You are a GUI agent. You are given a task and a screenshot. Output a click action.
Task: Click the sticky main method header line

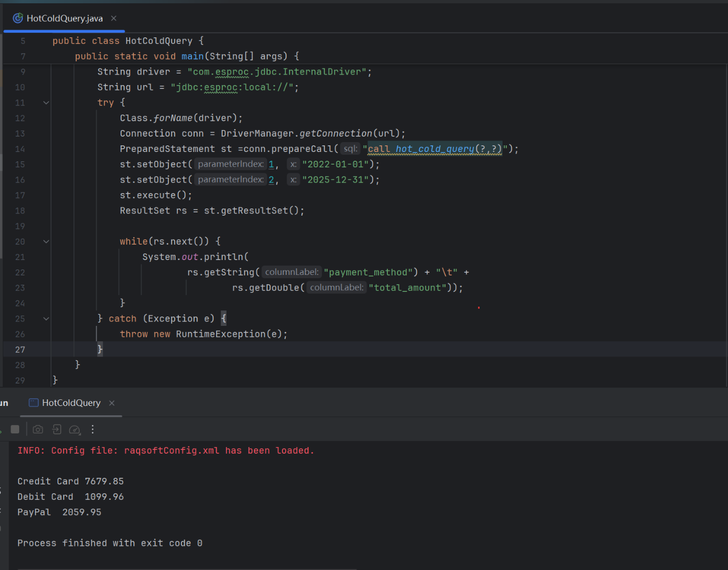[x=187, y=56]
